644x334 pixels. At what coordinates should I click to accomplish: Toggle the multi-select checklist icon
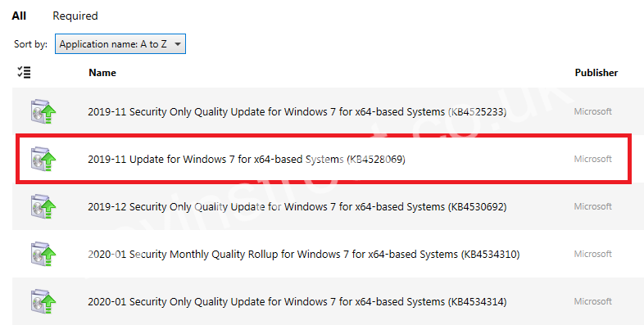[24, 73]
